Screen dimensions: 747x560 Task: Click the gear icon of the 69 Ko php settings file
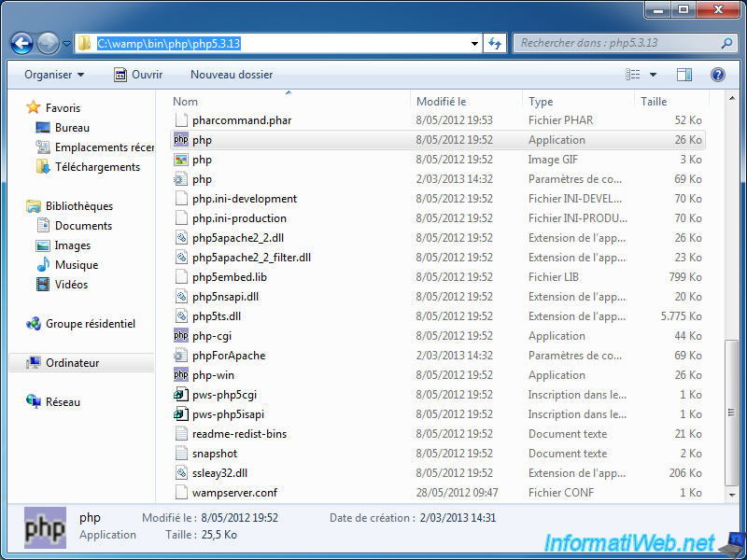point(181,179)
